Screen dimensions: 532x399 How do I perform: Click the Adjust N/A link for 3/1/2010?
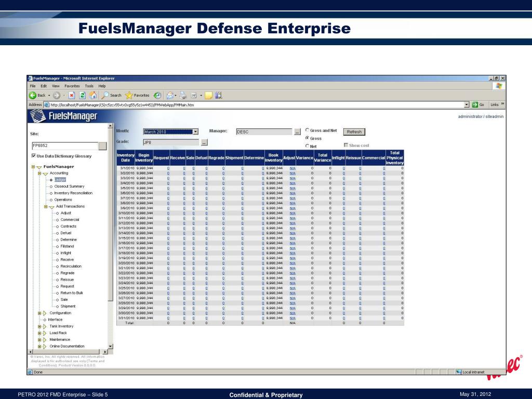[292, 168]
